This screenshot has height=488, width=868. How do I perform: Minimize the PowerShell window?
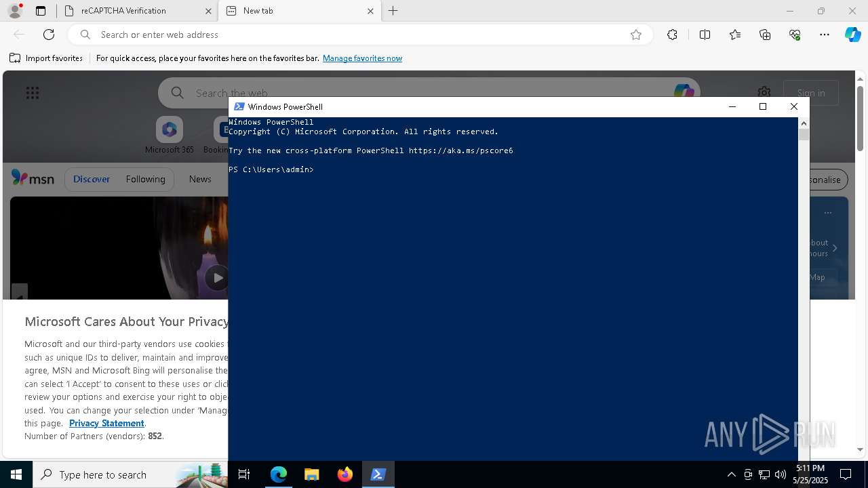point(732,106)
